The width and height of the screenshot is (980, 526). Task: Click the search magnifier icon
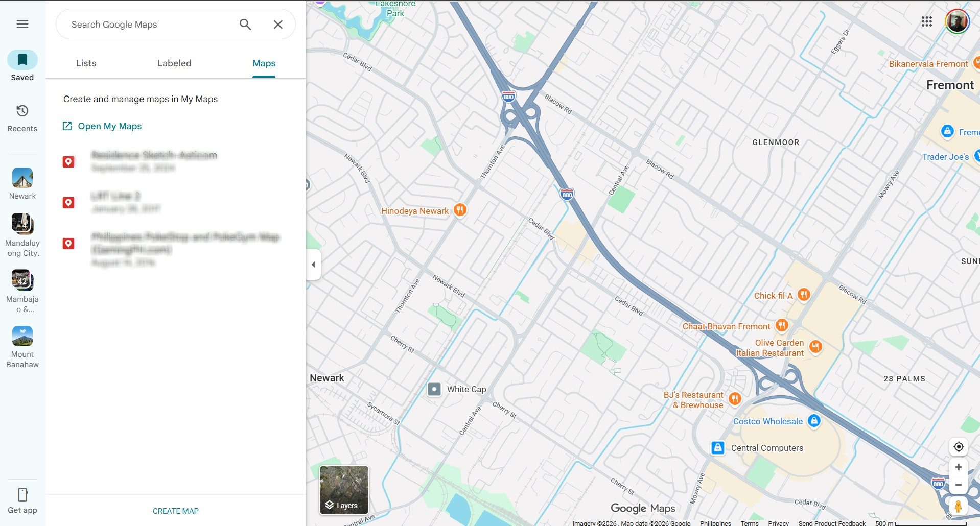(245, 25)
